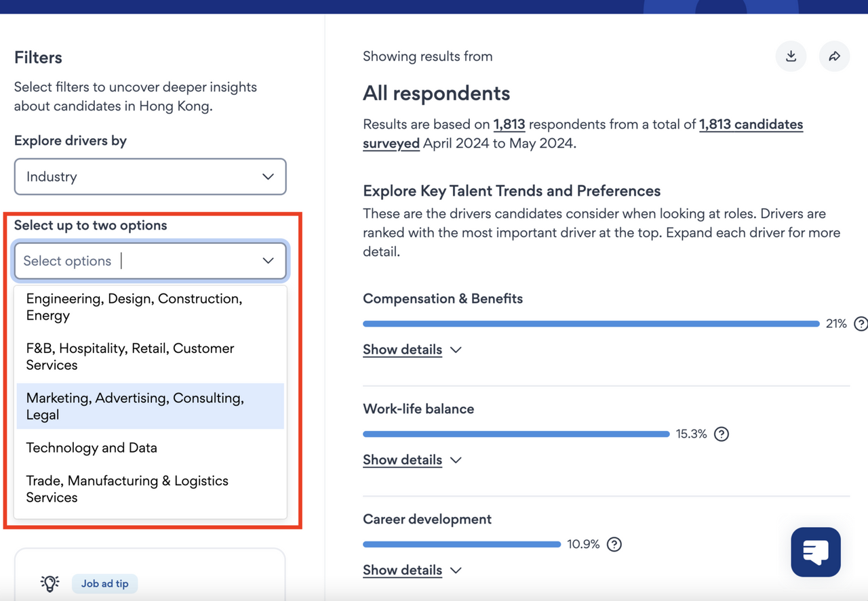Click help icon next to Career development 10.9%
868x601 pixels.
(x=614, y=544)
